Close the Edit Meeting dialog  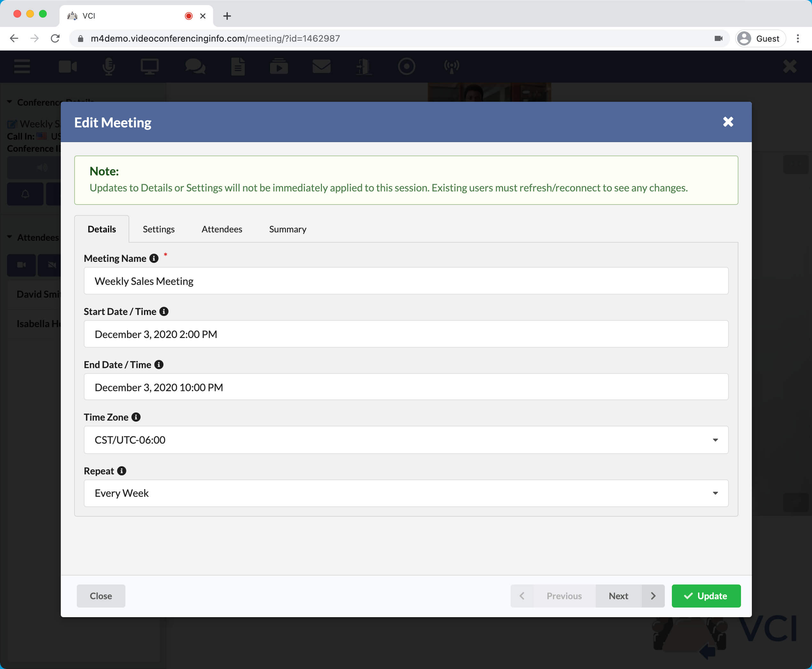(x=728, y=122)
